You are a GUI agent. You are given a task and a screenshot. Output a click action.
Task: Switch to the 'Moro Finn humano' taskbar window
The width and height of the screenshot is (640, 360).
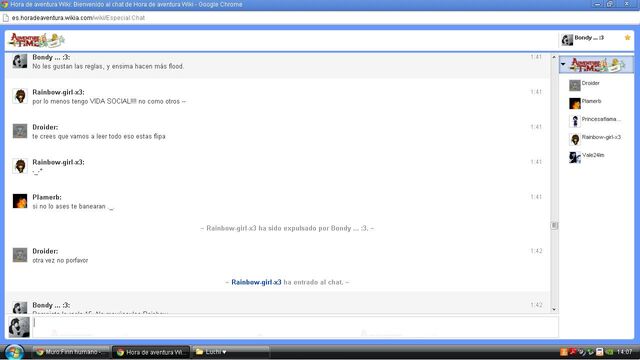(71, 352)
